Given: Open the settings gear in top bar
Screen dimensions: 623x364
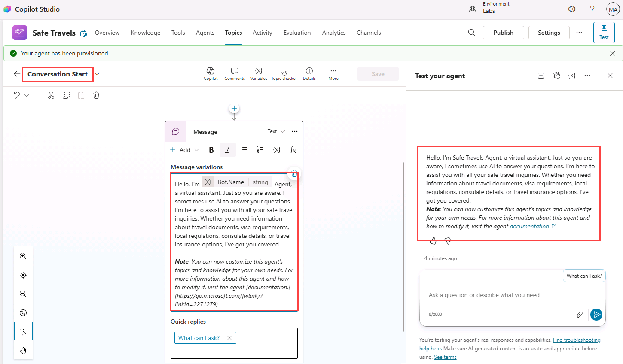Looking at the screenshot, I should pyautogui.click(x=572, y=9).
